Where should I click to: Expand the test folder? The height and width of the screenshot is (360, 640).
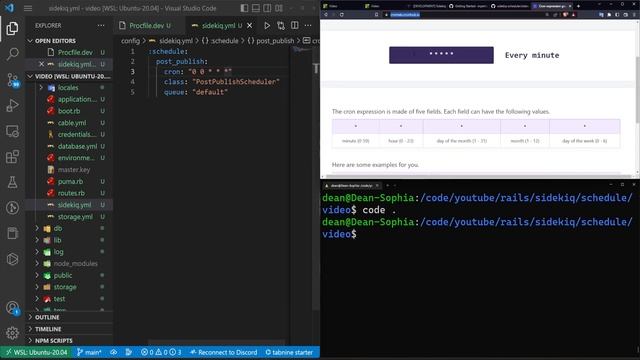60,299
